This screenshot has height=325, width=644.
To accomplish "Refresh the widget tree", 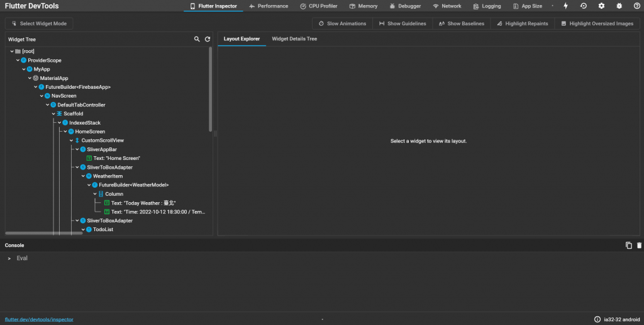I will pyautogui.click(x=208, y=39).
